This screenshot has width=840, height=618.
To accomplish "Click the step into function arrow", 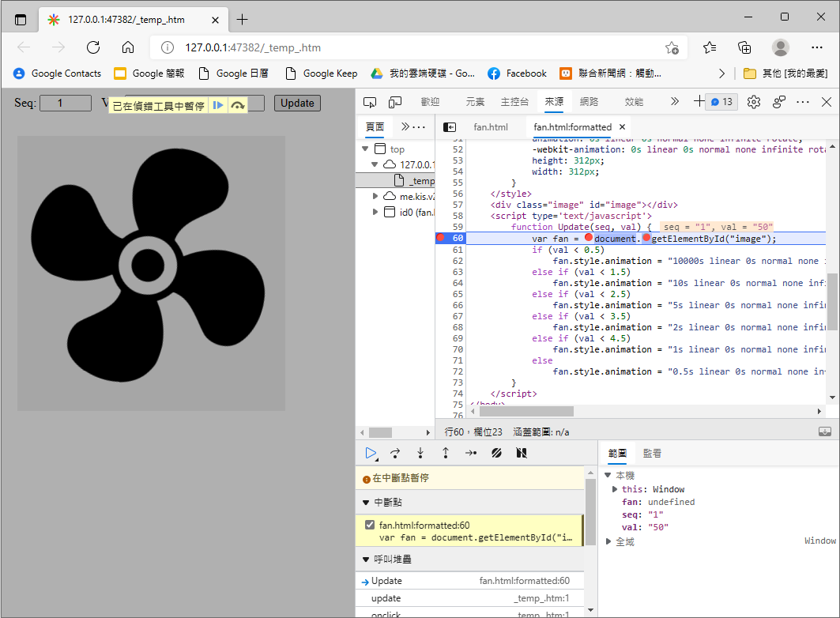I will point(420,453).
